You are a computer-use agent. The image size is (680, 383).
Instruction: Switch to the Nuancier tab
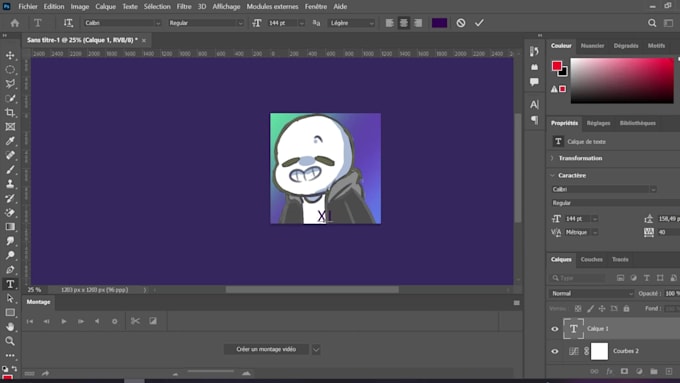coord(592,46)
